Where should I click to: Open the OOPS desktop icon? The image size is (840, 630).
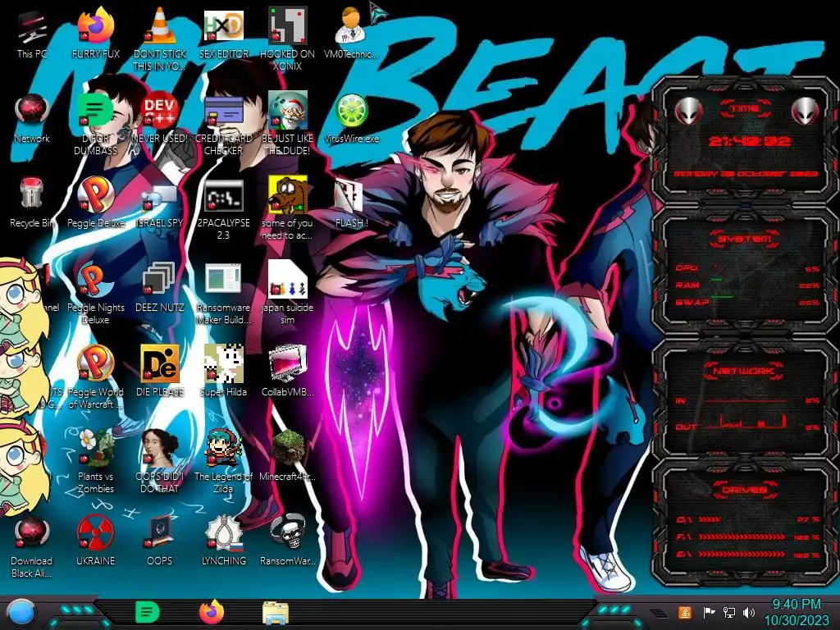160,541
